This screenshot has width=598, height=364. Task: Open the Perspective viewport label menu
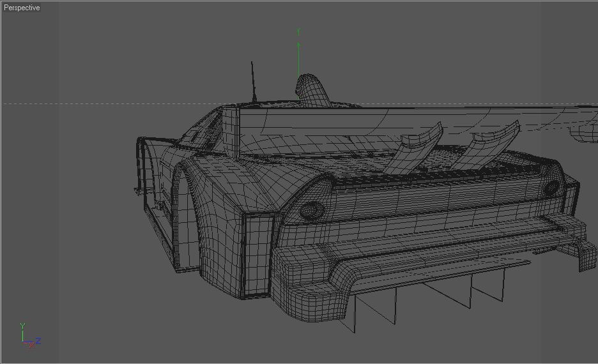(x=22, y=8)
